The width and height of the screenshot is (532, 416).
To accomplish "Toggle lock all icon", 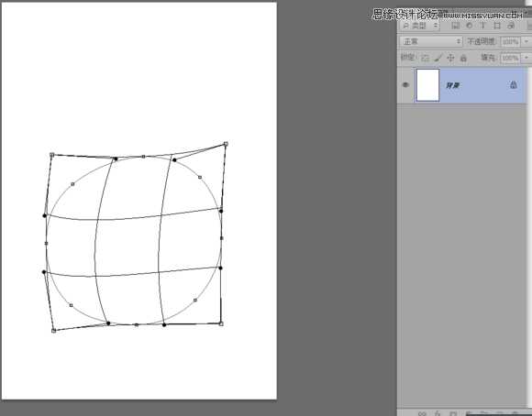I will click(463, 58).
